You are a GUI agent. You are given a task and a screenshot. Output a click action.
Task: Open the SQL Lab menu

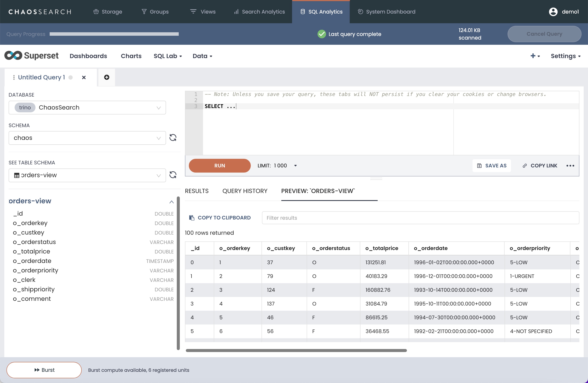pyautogui.click(x=168, y=56)
